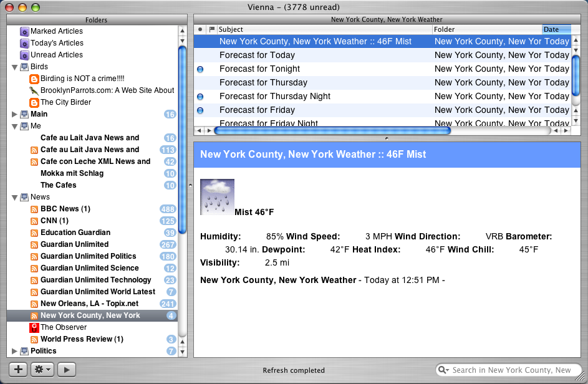Click The Observer red feed icon
This screenshot has height=384, width=588.
click(34, 327)
